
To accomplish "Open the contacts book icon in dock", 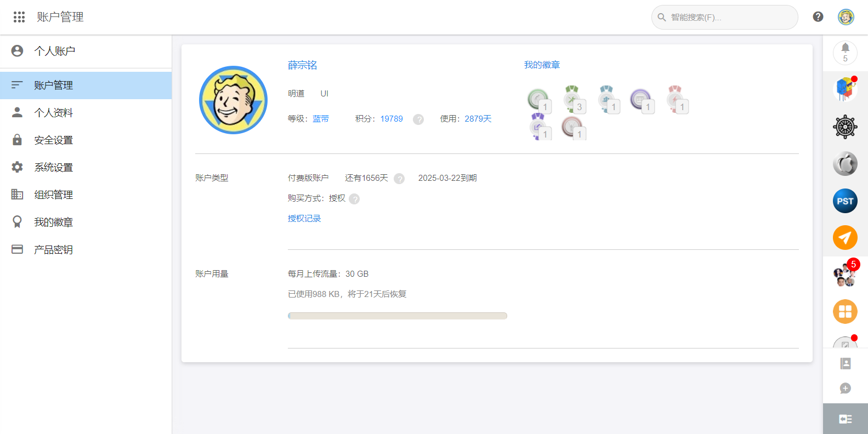I will point(846,363).
